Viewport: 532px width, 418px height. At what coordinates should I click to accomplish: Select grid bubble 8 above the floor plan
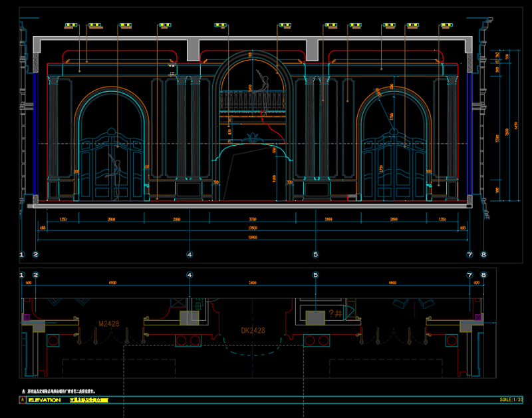[483, 274]
